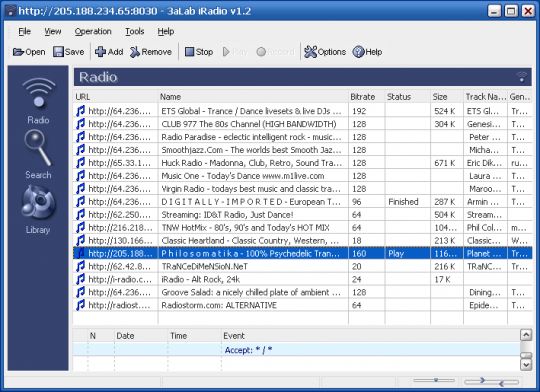
Task: Open the View menu
Action: point(53,31)
